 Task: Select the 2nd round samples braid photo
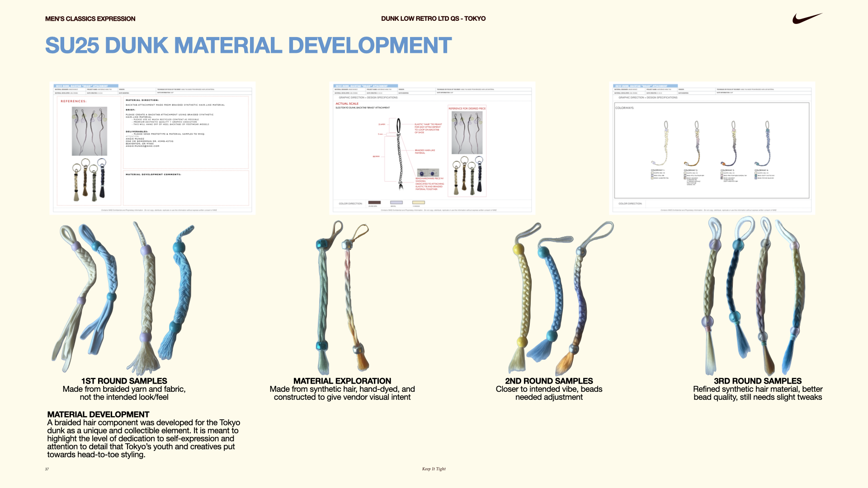561,297
